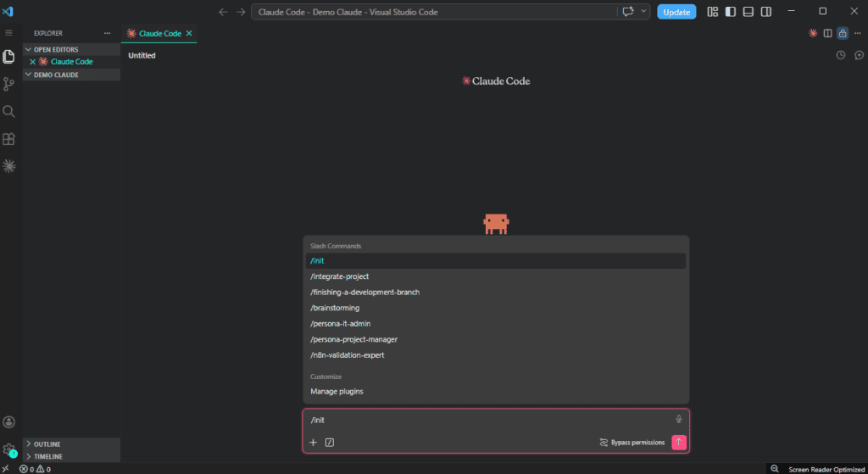The image size is (868, 474).
Task: Open the chat dropdown arrow in title bar
Action: pyautogui.click(x=644, y=12)
